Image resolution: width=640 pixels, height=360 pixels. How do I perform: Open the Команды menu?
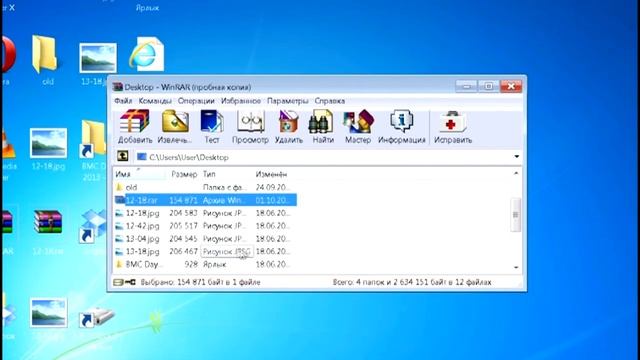point(155,101)
